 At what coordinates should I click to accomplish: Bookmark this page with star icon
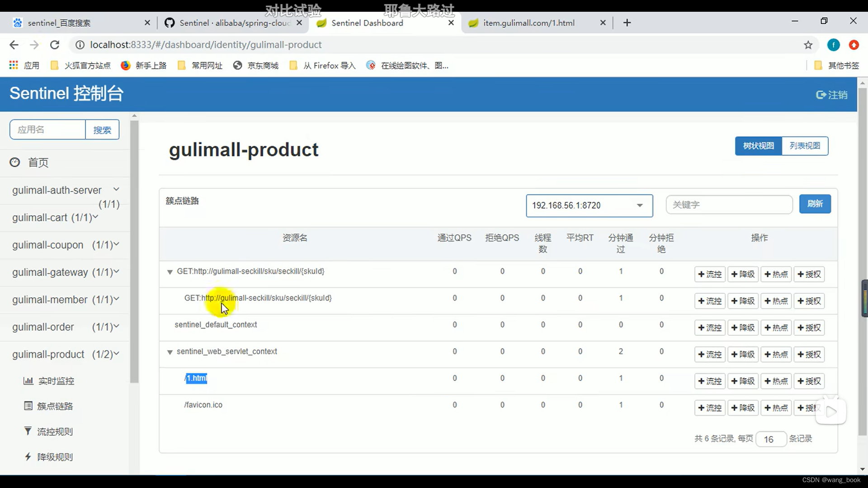[808, 45]
